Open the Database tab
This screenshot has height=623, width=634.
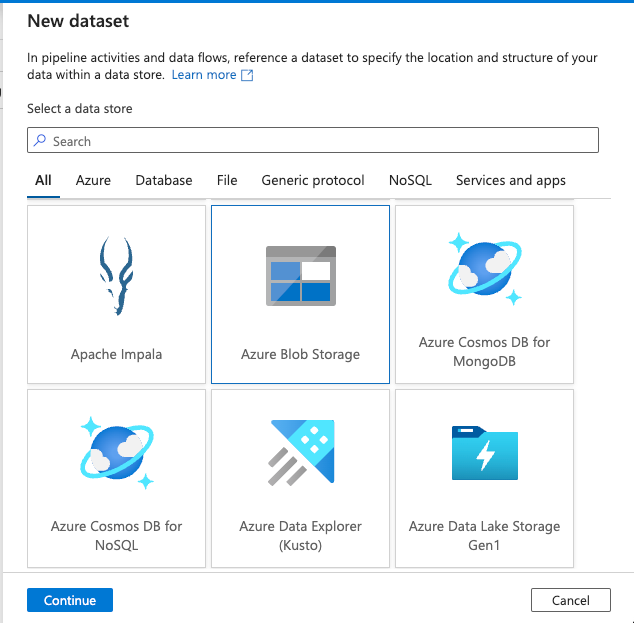click(164, 180)
